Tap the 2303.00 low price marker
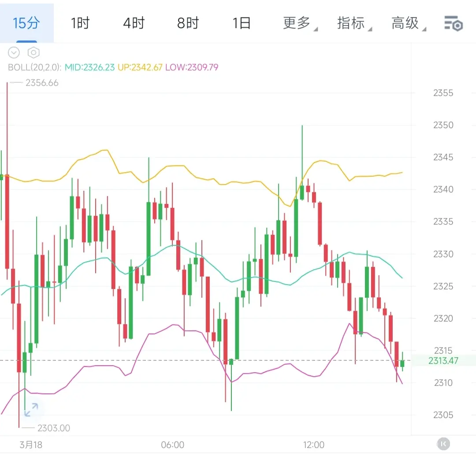 pyautogui.click(x=54, y=428)
